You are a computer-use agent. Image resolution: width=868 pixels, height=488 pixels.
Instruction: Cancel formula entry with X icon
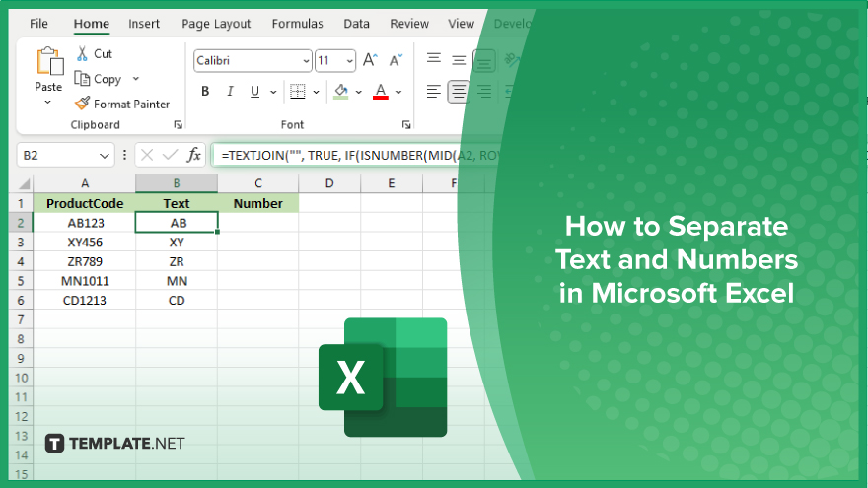coord(147,155)
